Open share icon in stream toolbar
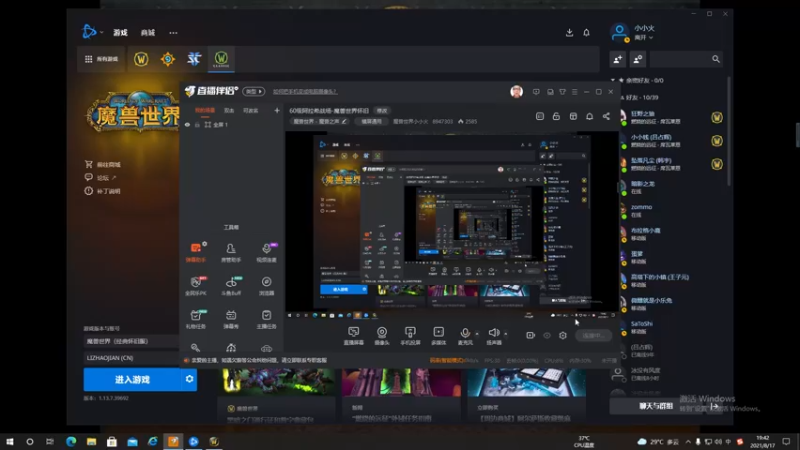This screenshot has width=800, height=450. pyautogui.click(x=606, y=117)
